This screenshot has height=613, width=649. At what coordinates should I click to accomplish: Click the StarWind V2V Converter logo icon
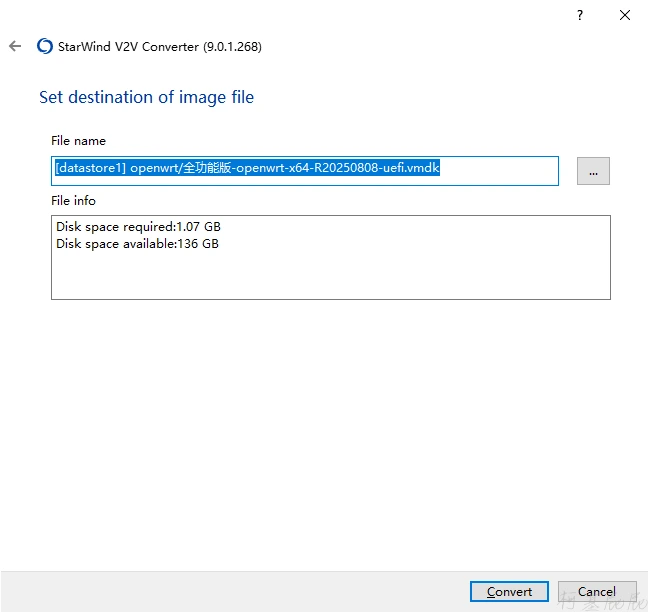click(x=44, y=46)
